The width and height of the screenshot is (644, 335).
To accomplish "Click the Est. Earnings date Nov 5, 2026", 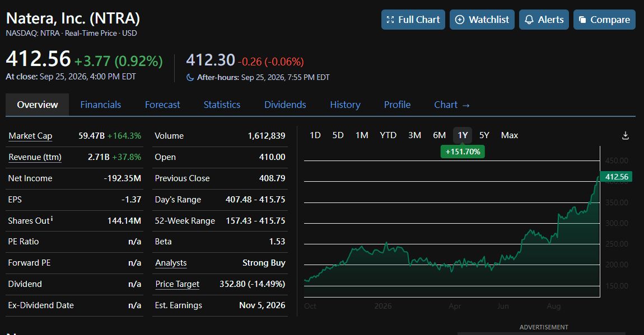I will [262, 305].
